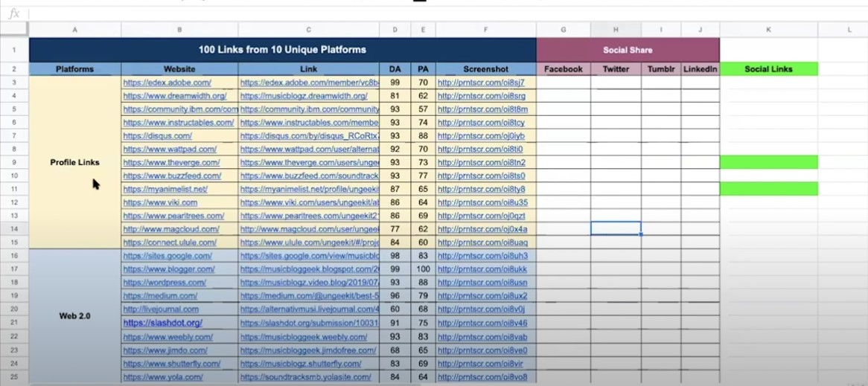Select column A header

[x=74, y=29]
